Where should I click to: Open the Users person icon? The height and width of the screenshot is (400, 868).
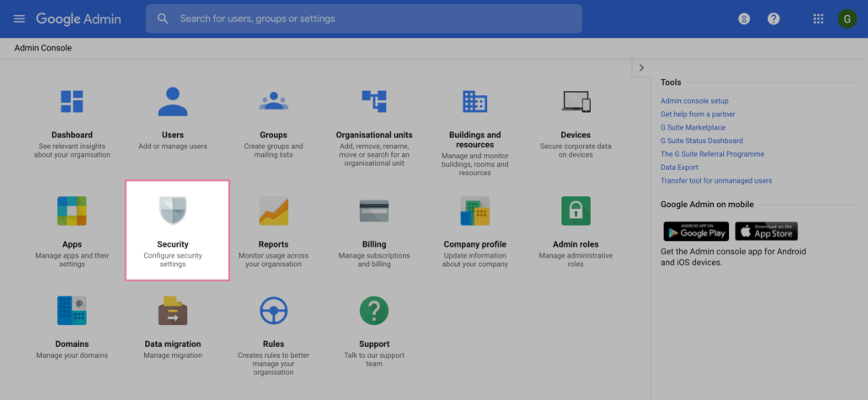173,102
